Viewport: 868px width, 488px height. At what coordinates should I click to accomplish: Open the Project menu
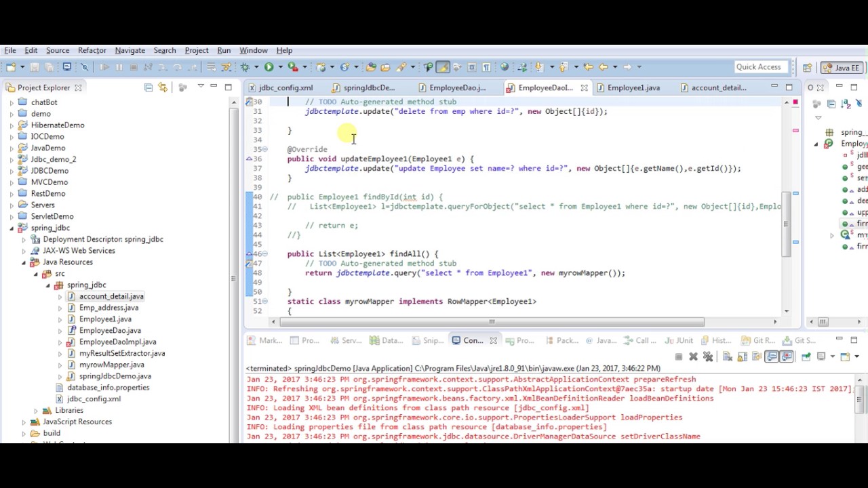pyautogui.click(x=197, y=50)
